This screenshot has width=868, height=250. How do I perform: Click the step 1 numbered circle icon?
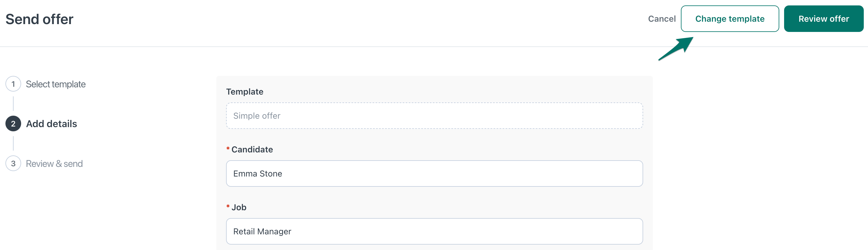13,84
